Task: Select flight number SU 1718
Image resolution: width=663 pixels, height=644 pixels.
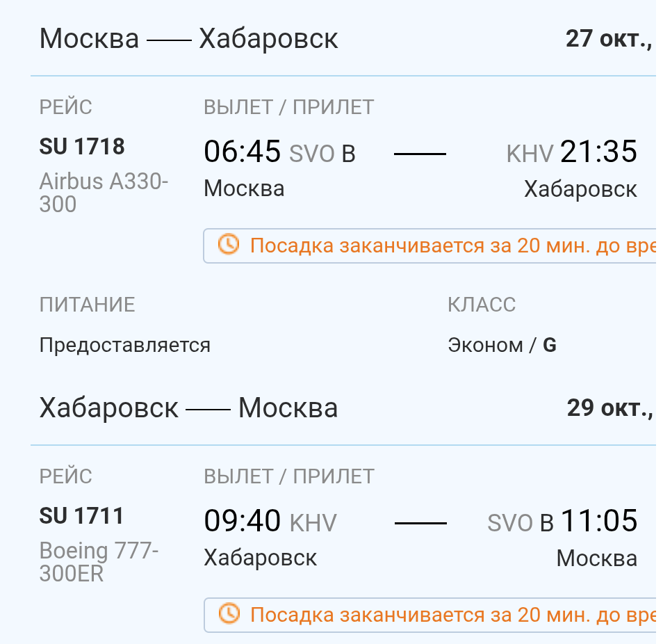Action: tap(82, 147)
